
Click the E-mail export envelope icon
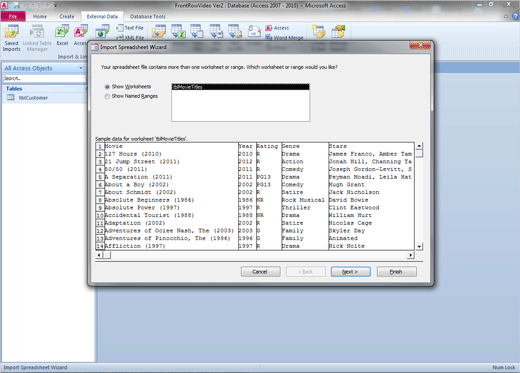coord(254,31)
